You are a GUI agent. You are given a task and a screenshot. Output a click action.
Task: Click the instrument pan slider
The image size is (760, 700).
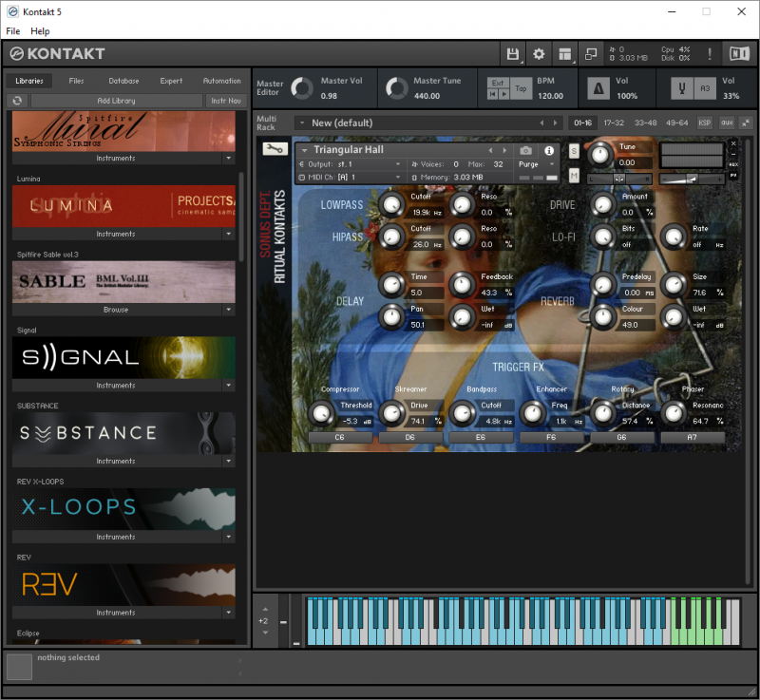click(619, 180)
